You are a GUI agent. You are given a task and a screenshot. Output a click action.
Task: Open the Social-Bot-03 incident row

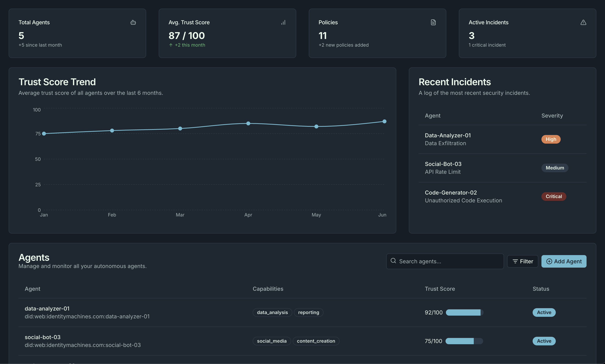(x=502, y=168)
